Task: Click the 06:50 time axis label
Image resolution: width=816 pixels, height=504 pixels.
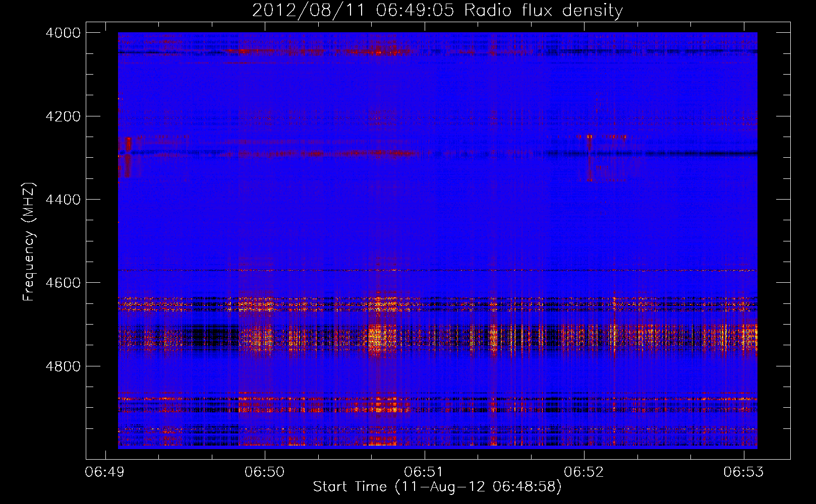Action: [265, 472]
